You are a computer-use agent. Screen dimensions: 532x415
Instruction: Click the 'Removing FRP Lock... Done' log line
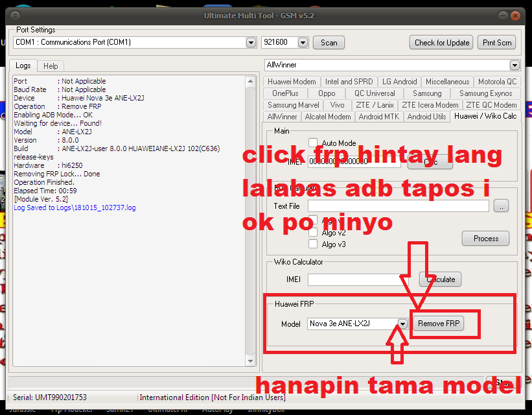56,174
